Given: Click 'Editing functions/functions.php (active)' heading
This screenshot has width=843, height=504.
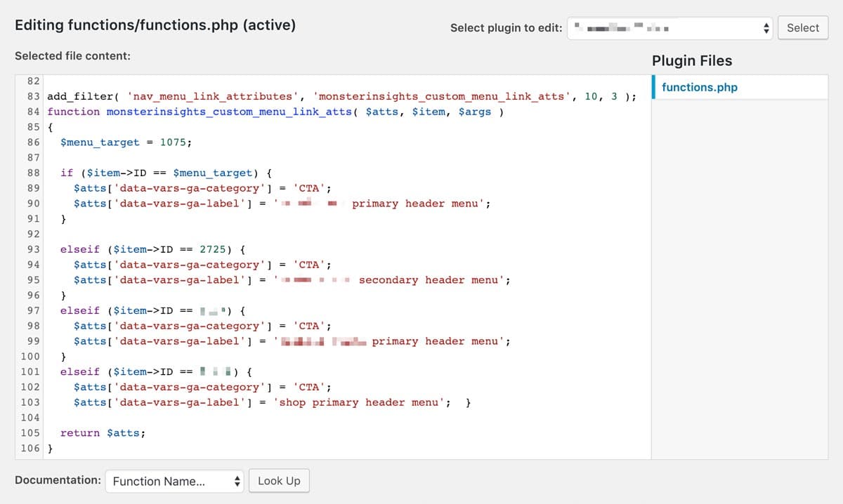Looking at the screenshot, I should 155,25.
